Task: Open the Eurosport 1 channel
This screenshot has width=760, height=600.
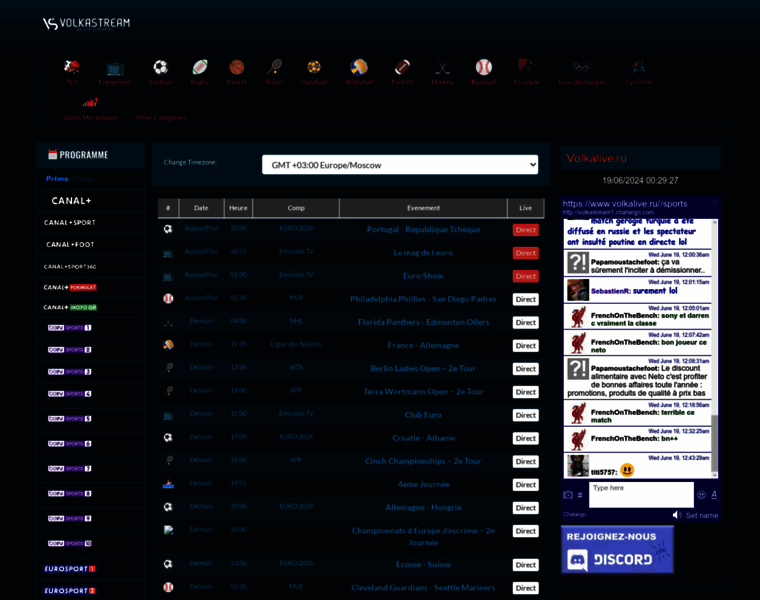Action: (x=70, y=569)
